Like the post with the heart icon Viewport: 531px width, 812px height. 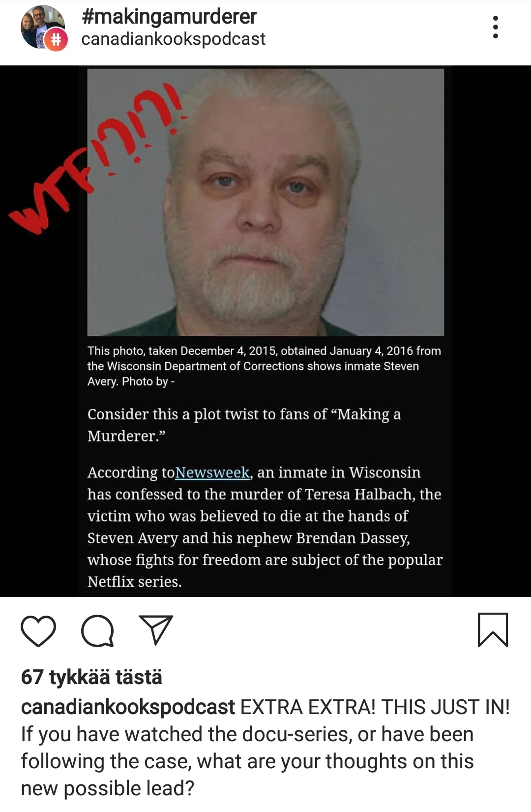[x=38, y=630]
